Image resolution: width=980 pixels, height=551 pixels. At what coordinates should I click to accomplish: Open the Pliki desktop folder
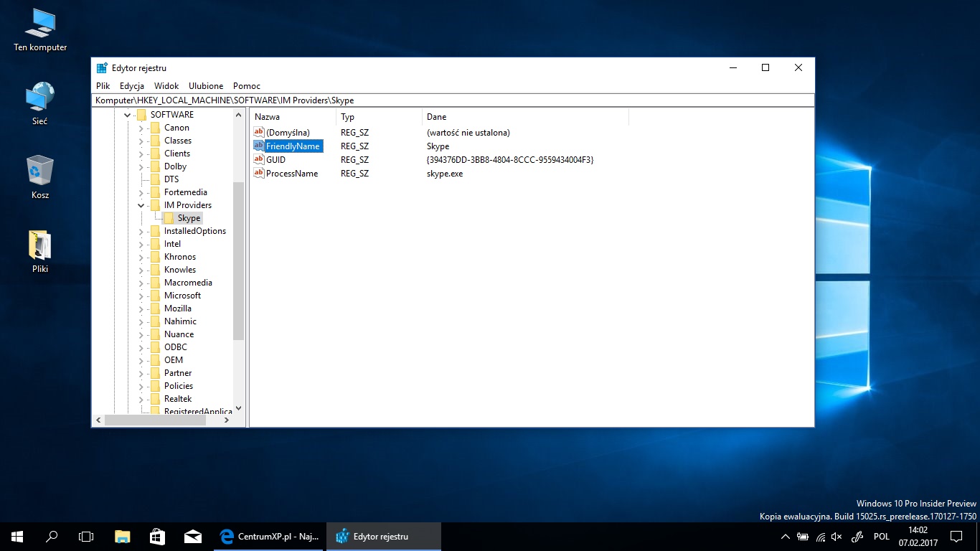pyautogui.click(x=40, y=252)
